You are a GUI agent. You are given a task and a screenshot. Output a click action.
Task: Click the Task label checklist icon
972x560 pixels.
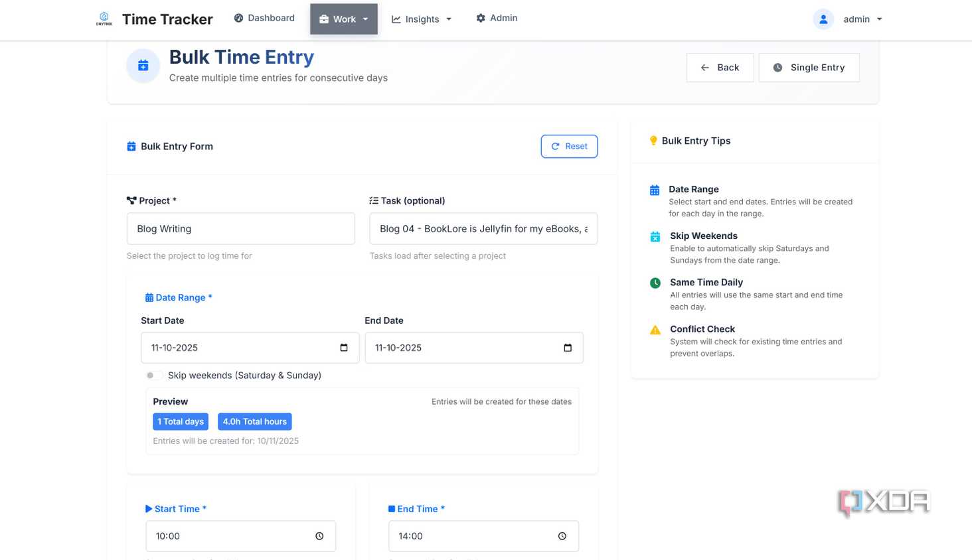click(x=374, y=200)
